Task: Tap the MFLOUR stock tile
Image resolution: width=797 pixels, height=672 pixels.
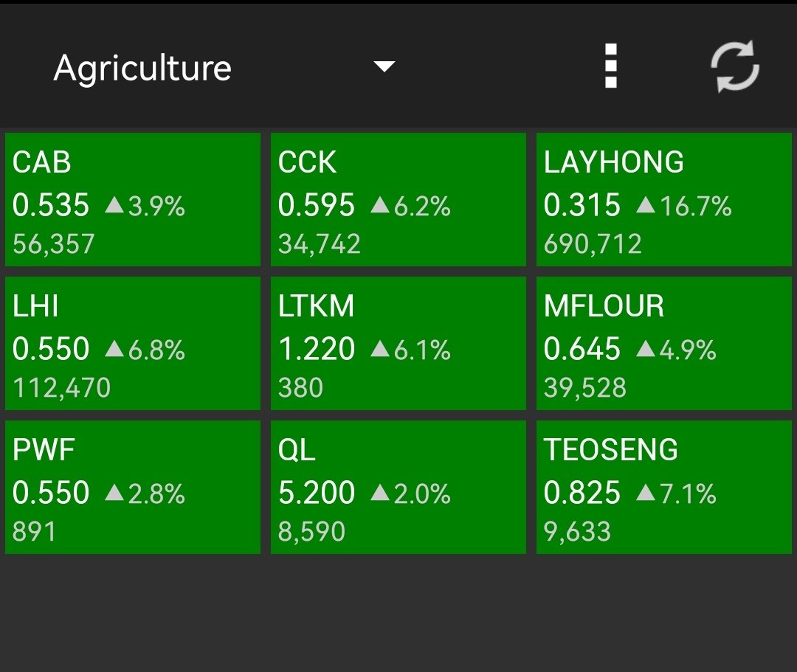Action: click(664, 343)
